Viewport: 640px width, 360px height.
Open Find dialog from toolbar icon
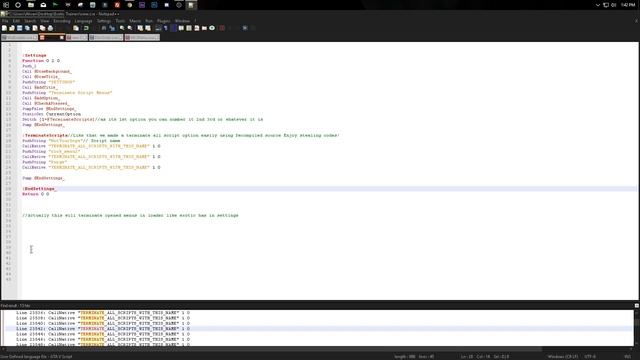click(x=104, y=28)
